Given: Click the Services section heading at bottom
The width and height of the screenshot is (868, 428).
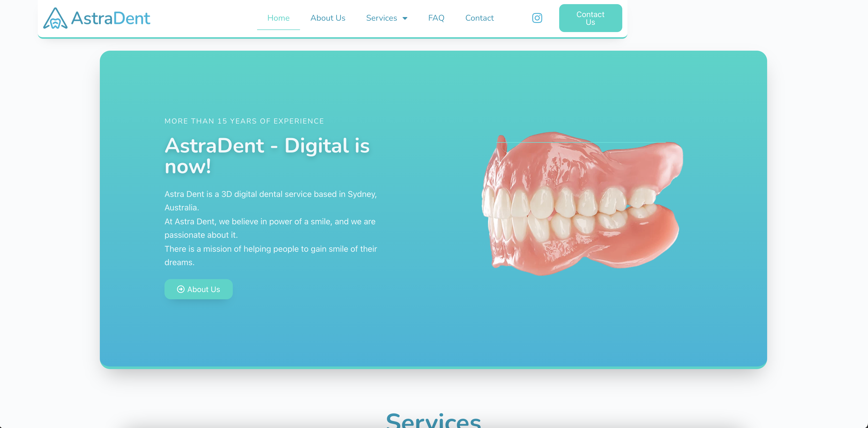Looking at the screenshot, I should click(x=433, y=420).
